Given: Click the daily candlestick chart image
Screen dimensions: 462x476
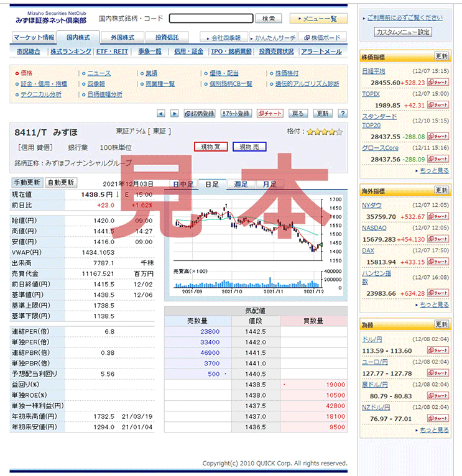Looking at the screenshot, I should (256, 245).
